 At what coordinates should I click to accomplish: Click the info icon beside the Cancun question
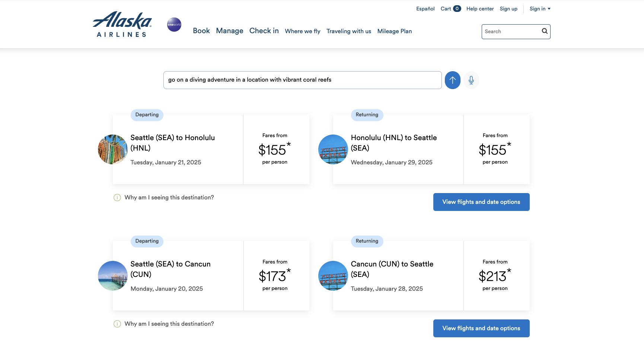click(117, 324)
